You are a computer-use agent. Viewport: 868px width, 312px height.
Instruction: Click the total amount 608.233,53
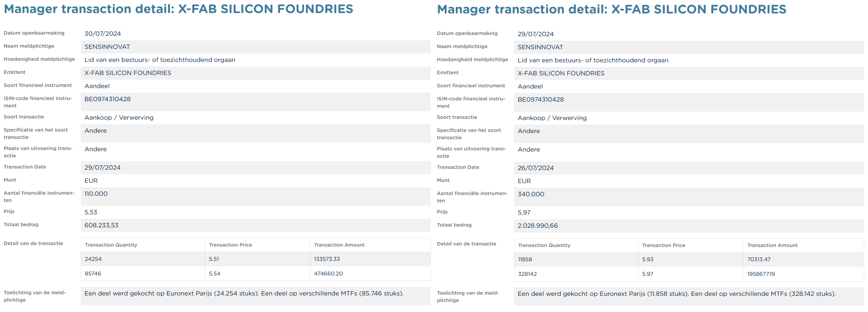tap(102, 225)
